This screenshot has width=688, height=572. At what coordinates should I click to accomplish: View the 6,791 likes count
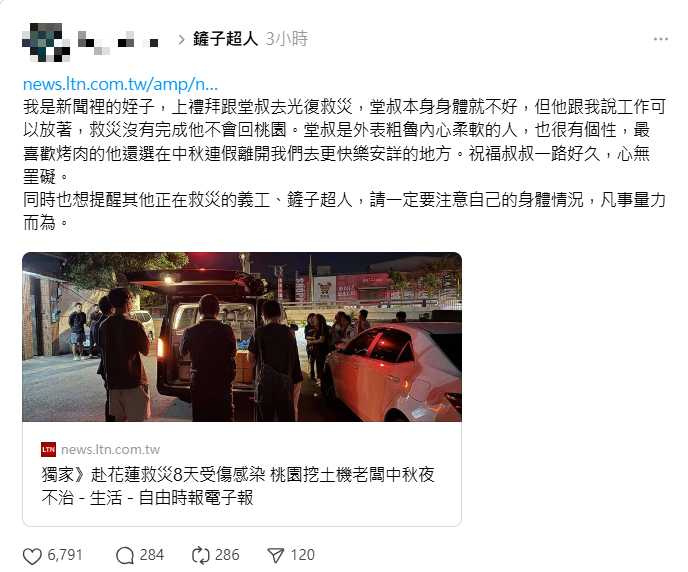65,555
